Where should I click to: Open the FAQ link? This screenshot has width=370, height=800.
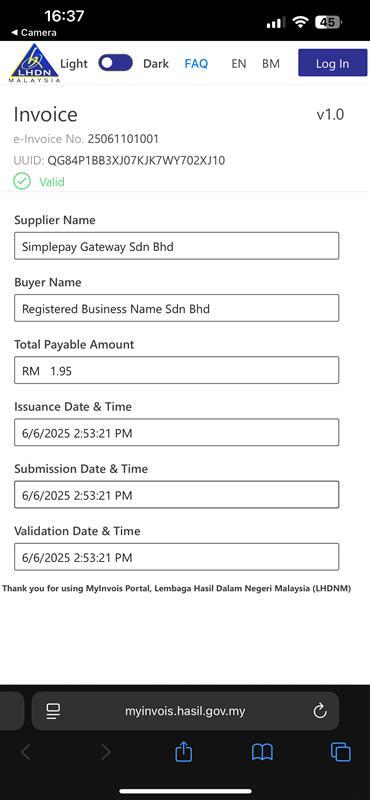click(x=196, y=64)
